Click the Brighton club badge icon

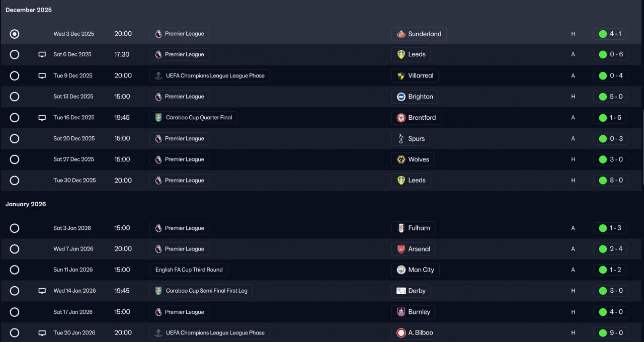click(x=401, y=97)
